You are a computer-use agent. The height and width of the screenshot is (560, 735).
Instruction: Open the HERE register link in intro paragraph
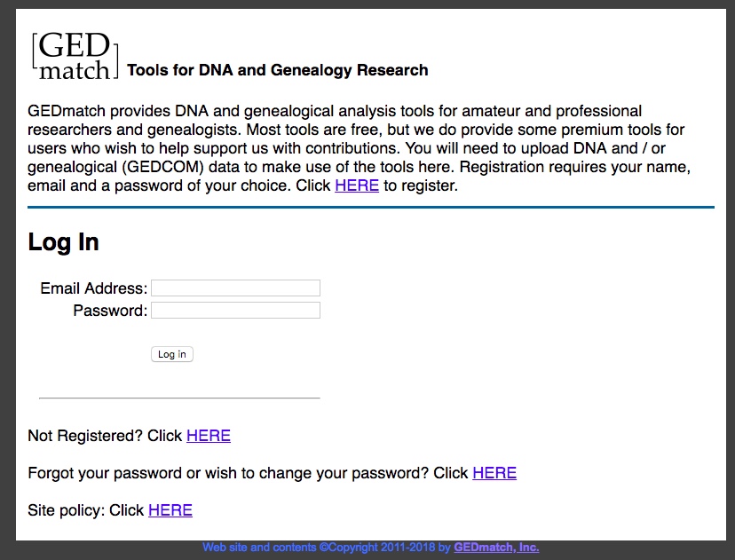pyautogui.click(x=357, y=185)
